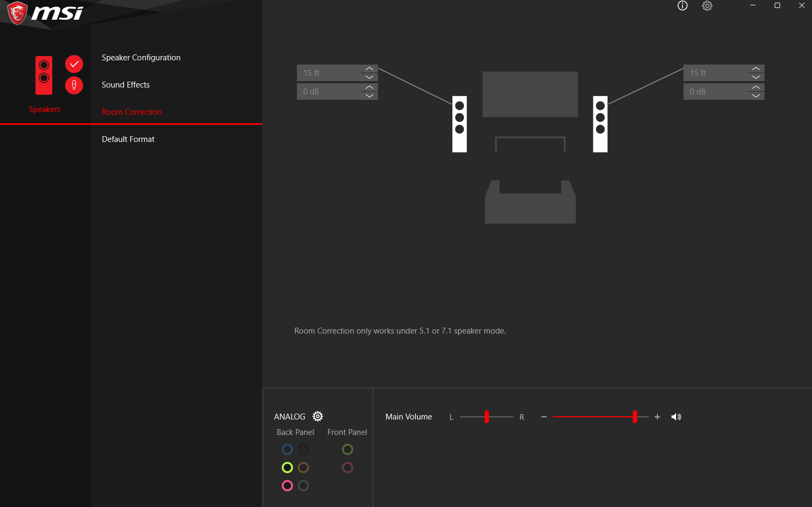
Task: Click the black Back Panel jack
Action: (303, 449)
